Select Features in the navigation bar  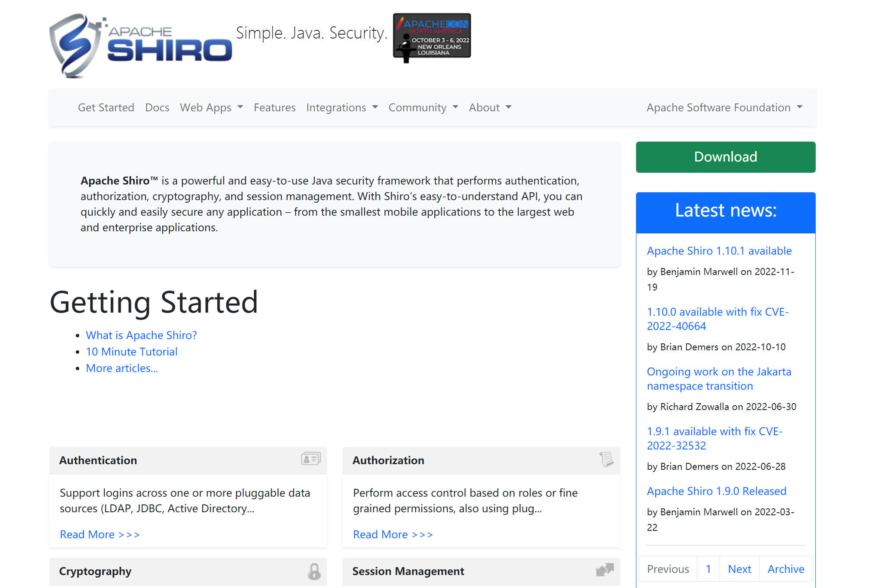[275, 107]
